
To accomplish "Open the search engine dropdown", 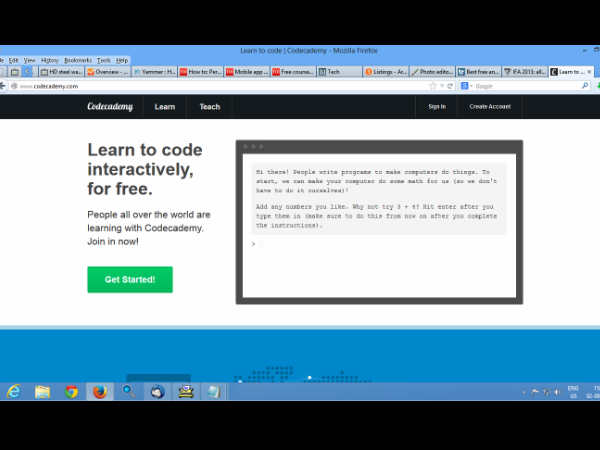I will point(466,86).
